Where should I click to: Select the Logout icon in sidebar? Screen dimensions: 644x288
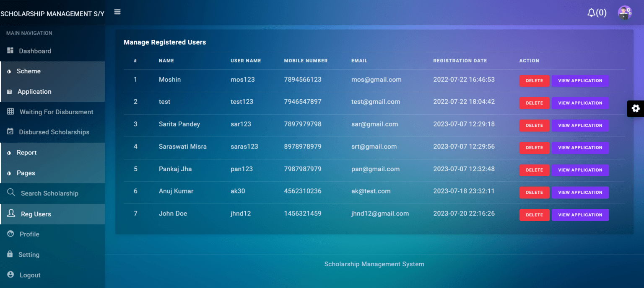click(x=10, y=275)
